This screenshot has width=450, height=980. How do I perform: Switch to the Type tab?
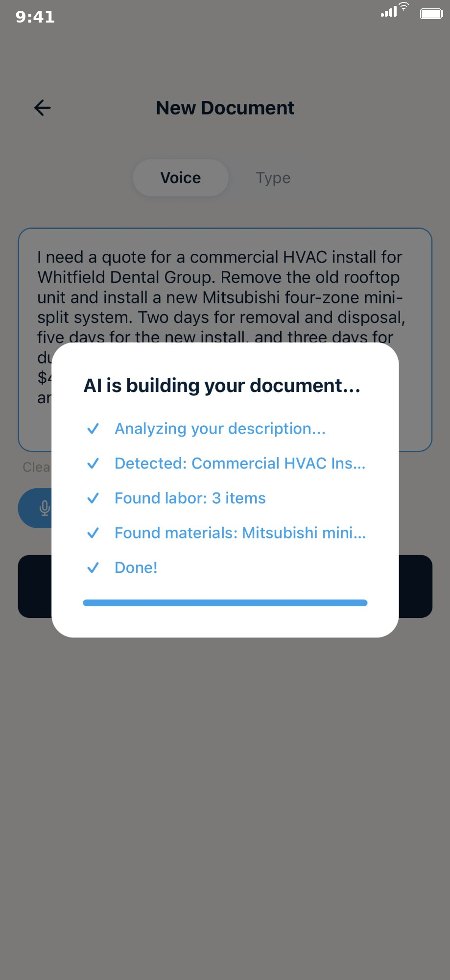coord(273,178)
